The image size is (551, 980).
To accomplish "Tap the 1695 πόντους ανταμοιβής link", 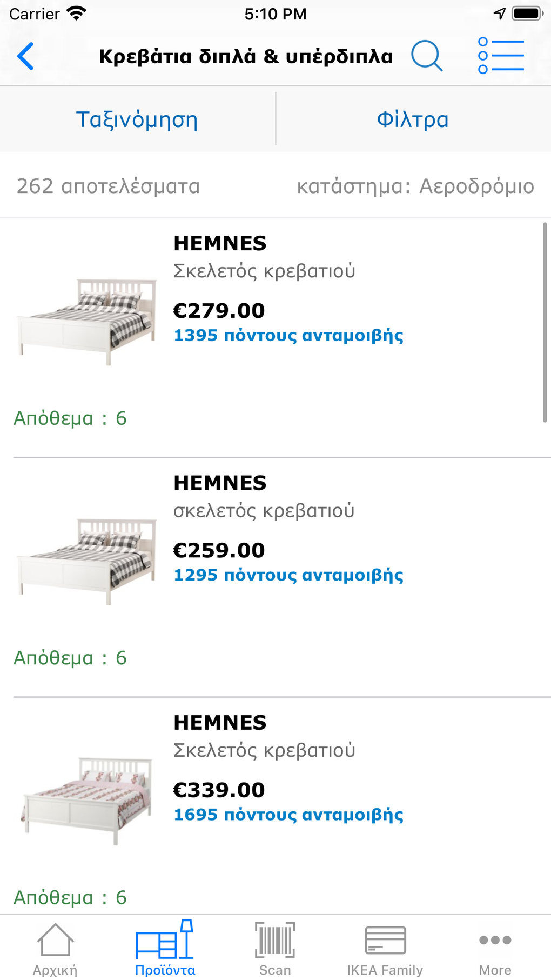I will 288,815.
